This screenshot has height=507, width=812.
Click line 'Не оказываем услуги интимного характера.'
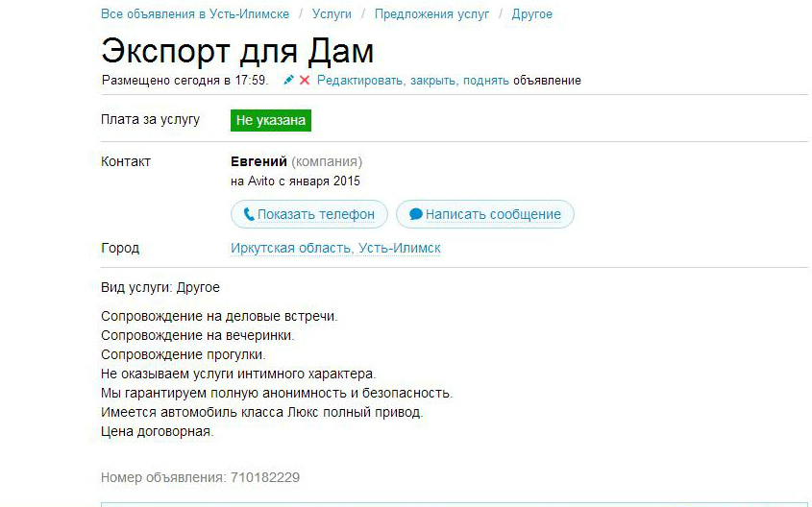click(238, 374)
